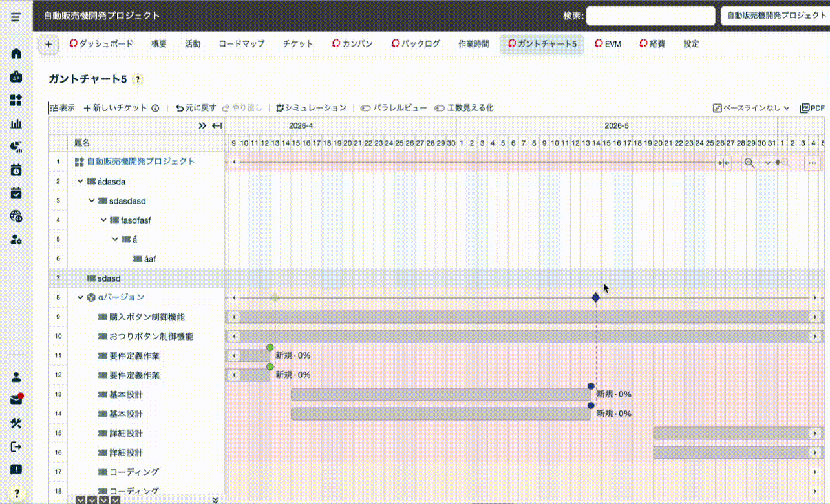Open the pie chart report icon in sidebar

(16, 147)
